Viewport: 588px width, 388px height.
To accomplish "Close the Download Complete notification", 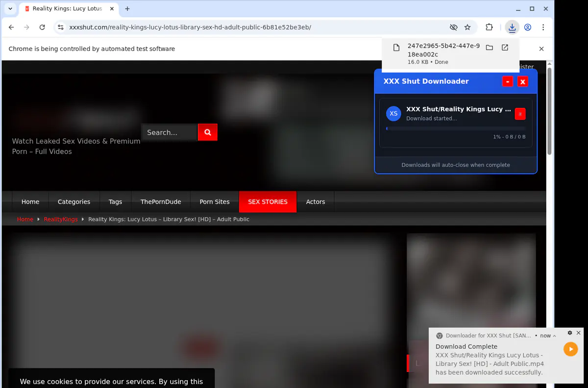I will click(579, 333).
